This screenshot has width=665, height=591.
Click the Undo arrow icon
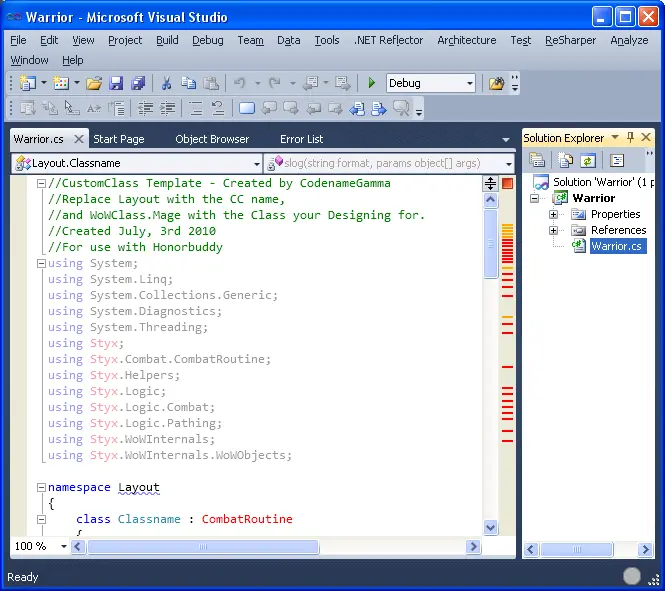240,83
